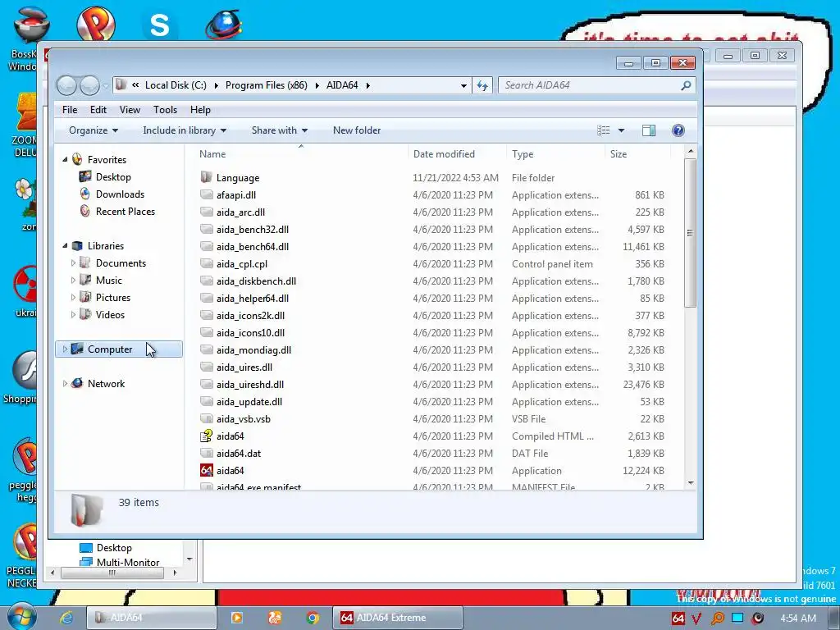Click the AIDA64 tray icon
840x630 pixels.
pyautogui.click(x=678, y=618)
